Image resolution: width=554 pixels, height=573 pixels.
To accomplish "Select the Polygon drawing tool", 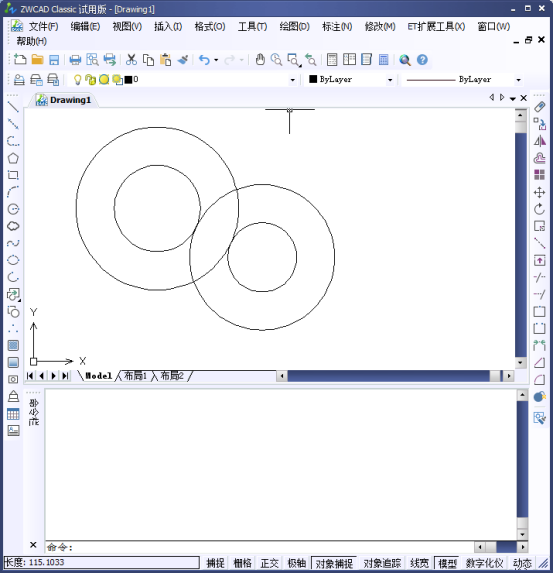I will (13, 158).
